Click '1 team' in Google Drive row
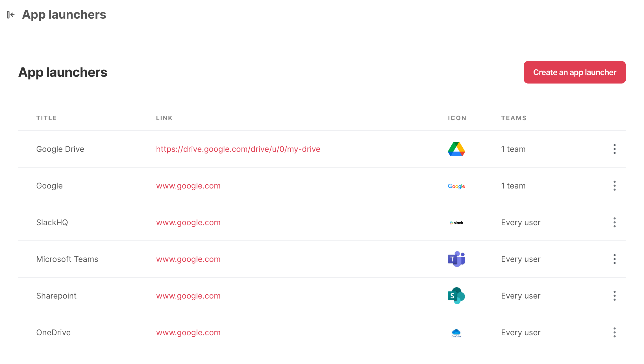This screenshot has width=644, height=364. click(513, 149)
